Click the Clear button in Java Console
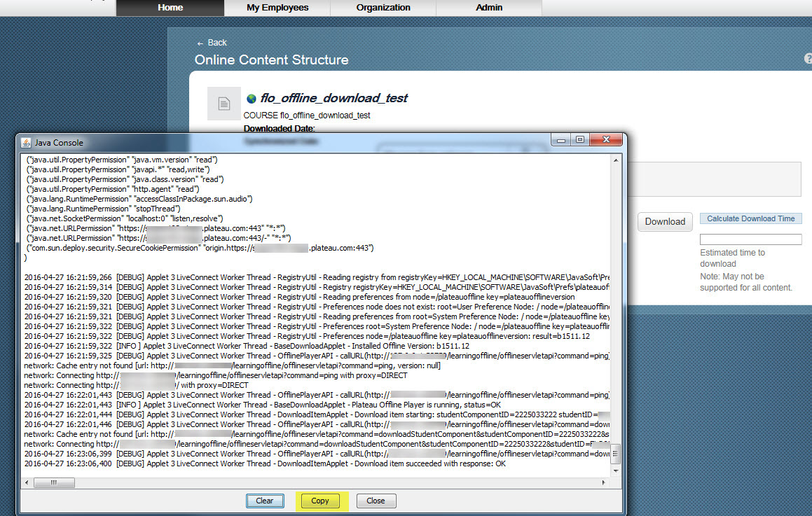This screenshot has height=516, width=812. point(265,501)
